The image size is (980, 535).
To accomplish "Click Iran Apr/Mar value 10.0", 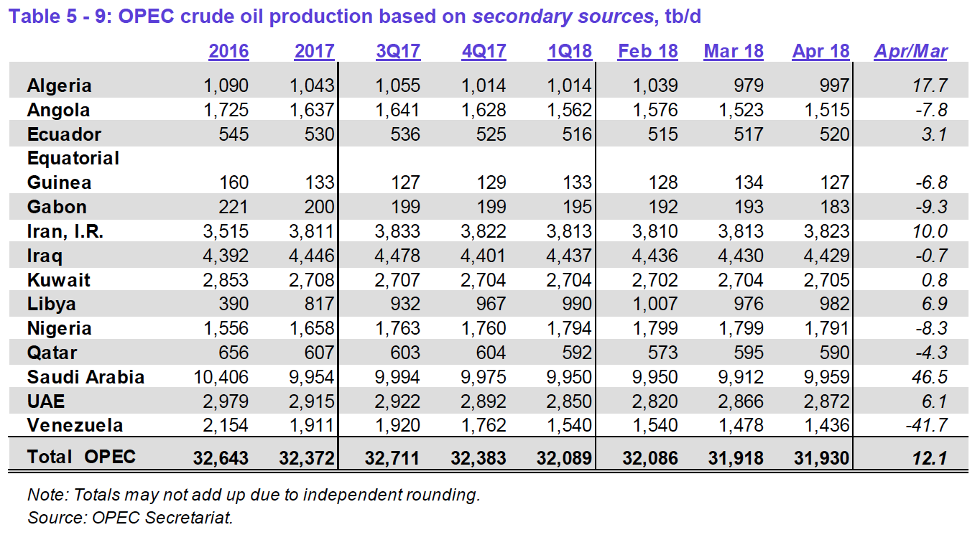I will coord(929,231).
